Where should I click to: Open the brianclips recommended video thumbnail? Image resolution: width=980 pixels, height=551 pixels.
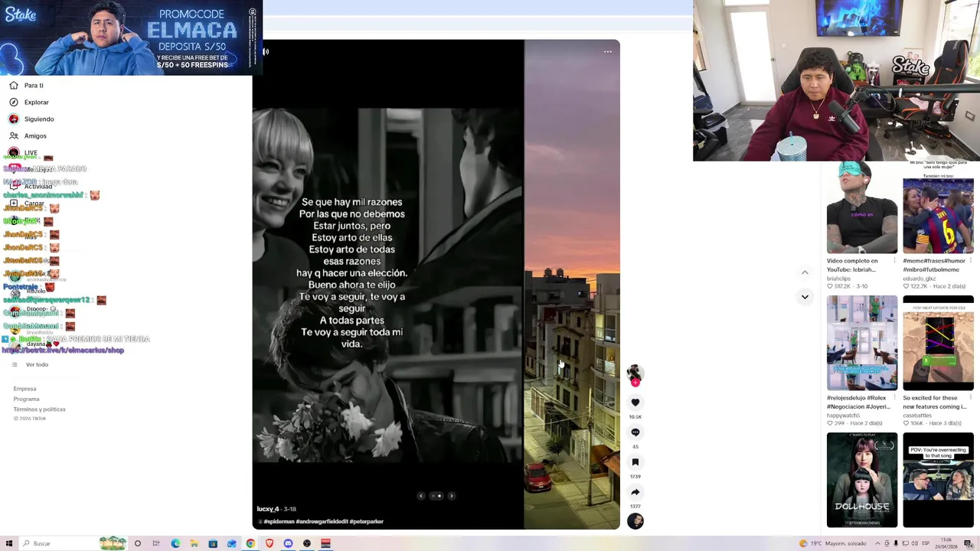[862, 207]
